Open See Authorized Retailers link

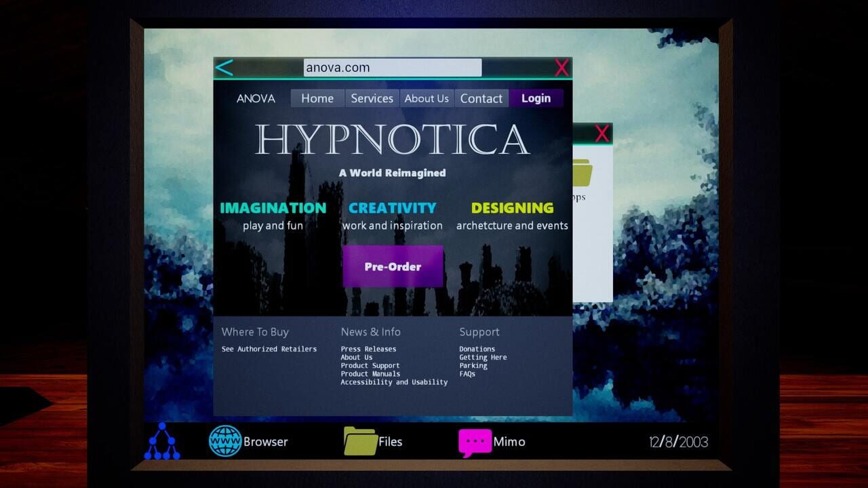pos(269,349)
